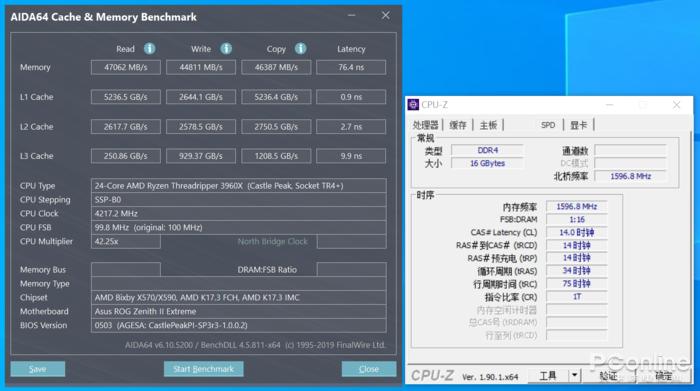Click the FSB:DRAM 1:16 value in CPU-Z
This screenshot has width=700, height=391.
[577, 220]
